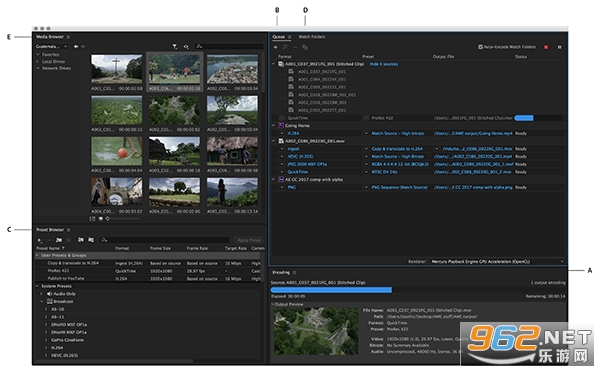Collapse the Output Preview section
This screenshot has height=372, width=600.
click(x=273, y=304)
